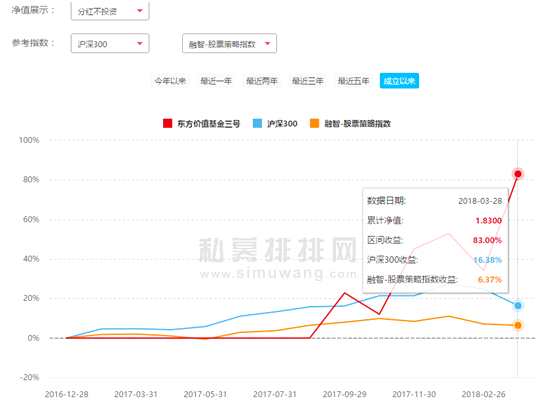This screenshot has width=558, height=409.
Task: Click the 2018-03-28 date in tooltip
Action: pyautogui.click(x=480, y=201)
